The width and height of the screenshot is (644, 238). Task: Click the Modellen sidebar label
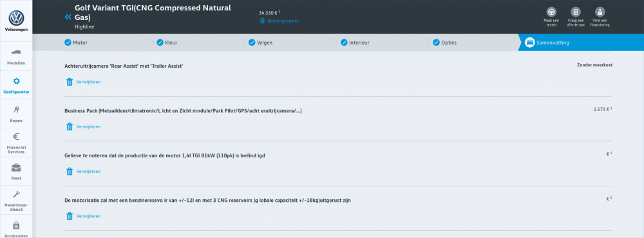click(x=17, y=63)
